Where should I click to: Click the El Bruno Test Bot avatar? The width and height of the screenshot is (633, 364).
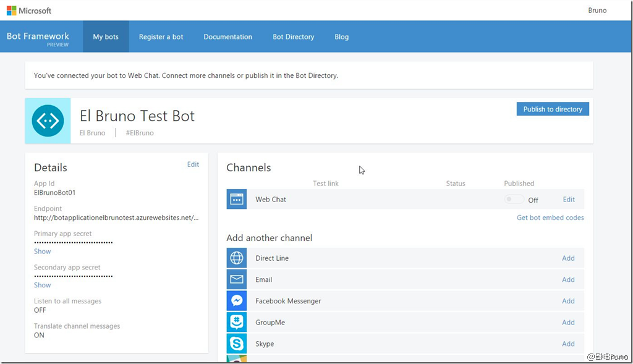coord(48,121)
